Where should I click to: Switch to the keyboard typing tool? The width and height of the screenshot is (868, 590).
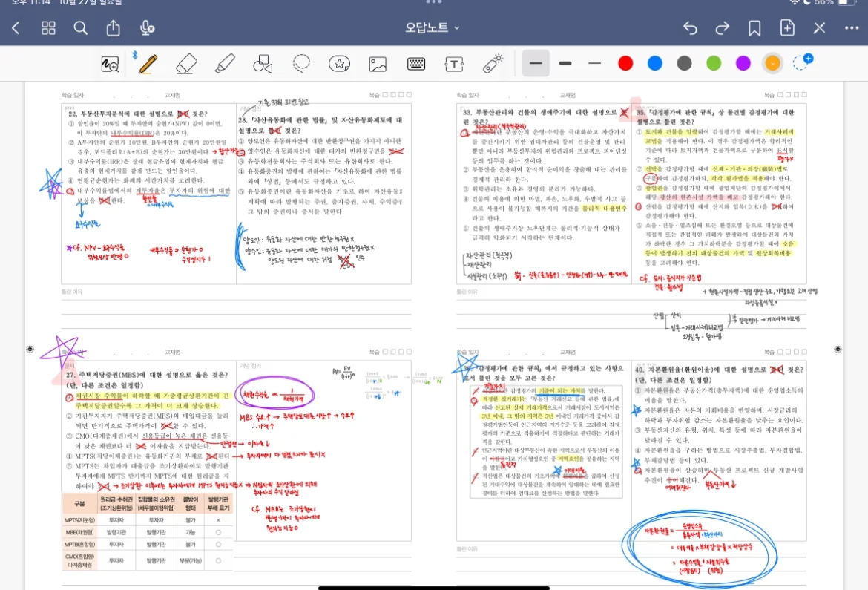coord(415,64)
